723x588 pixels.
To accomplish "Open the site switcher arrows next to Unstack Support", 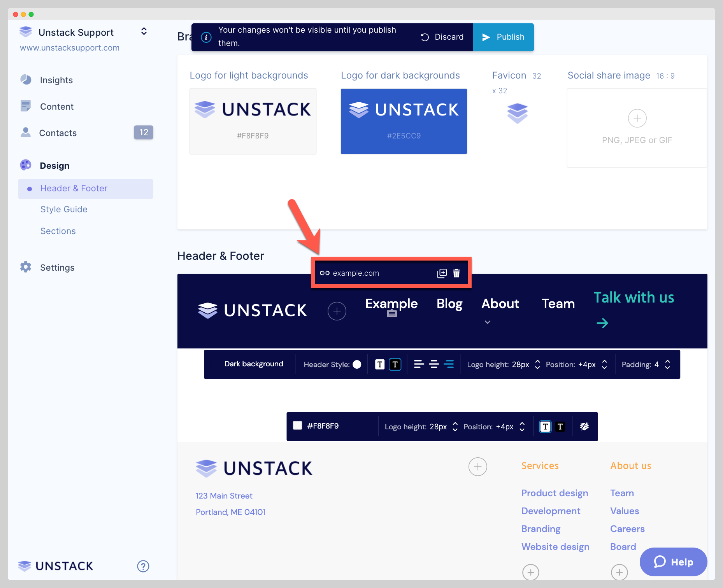I will click(x=144, y=31).
